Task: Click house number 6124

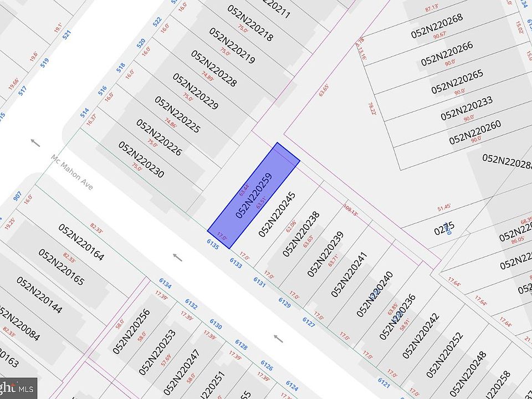Action: click(292, 386)
